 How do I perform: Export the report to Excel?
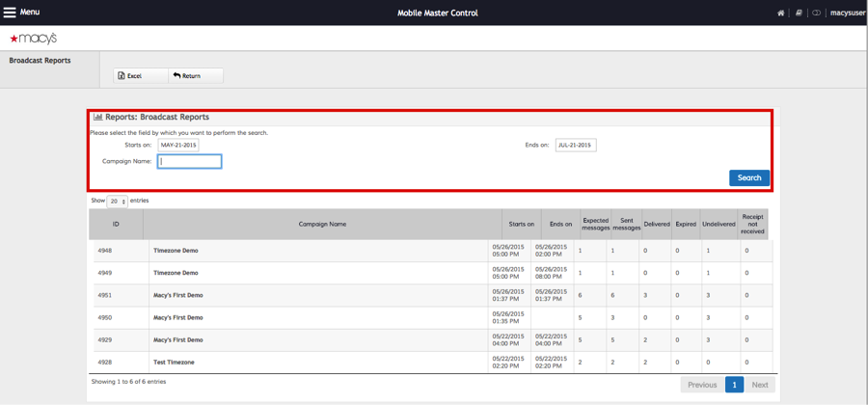point(129,75)
